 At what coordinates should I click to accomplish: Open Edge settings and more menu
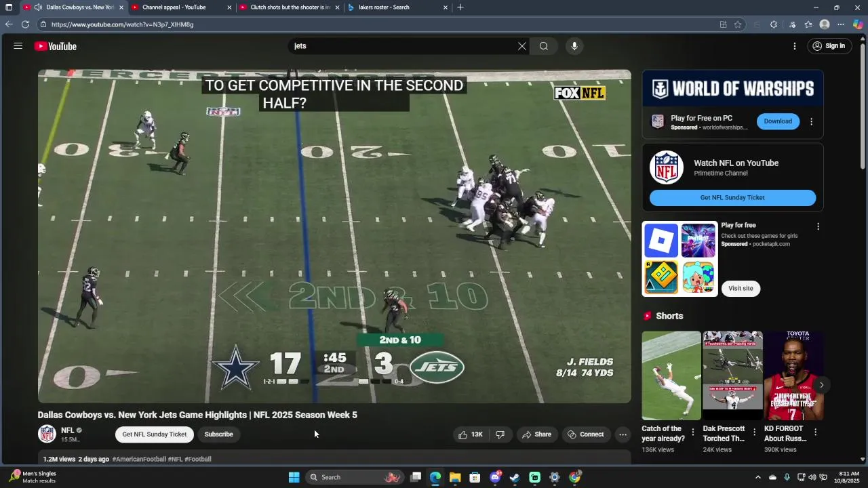pyautogui.click(x=841, y=24)
